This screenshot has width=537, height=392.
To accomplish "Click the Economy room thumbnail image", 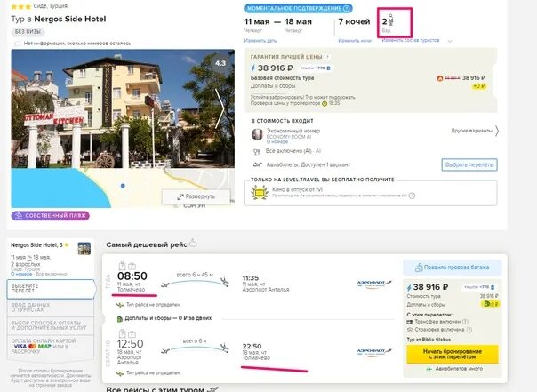I will 257,134.
